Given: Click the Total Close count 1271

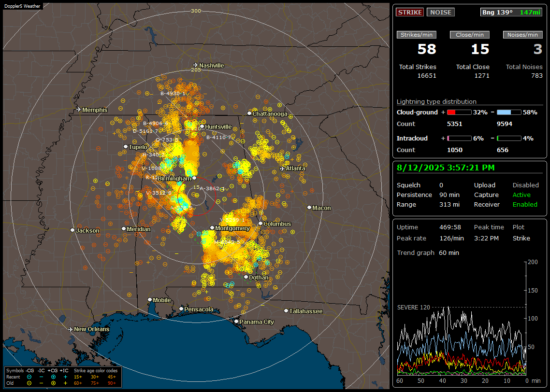Looking at the screenshot, I should [481, 76].
